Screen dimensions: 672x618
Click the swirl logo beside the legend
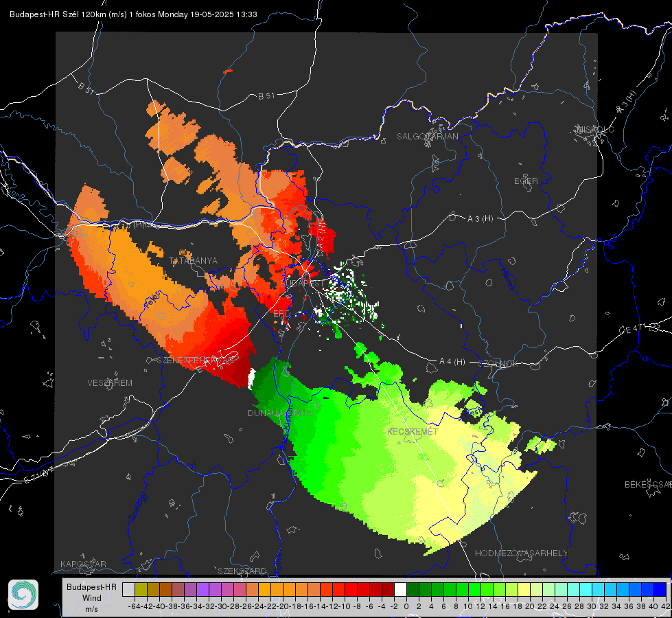(x=23, y=595)
